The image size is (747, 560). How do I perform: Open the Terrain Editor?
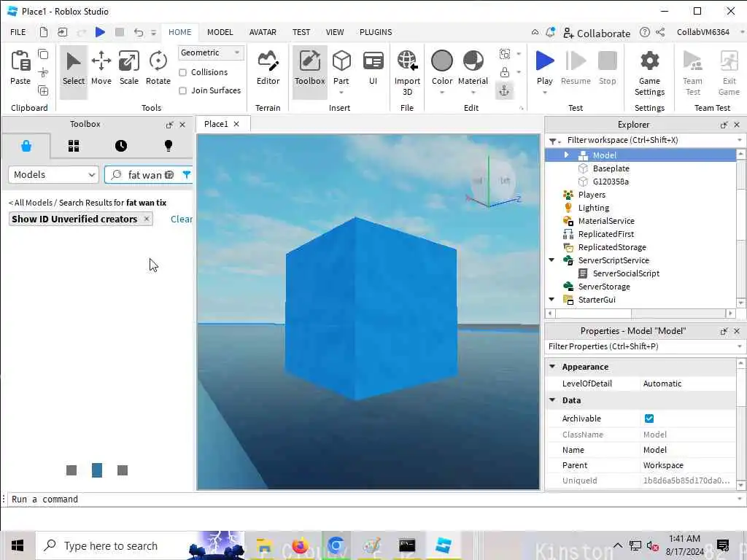coord(268,69)
